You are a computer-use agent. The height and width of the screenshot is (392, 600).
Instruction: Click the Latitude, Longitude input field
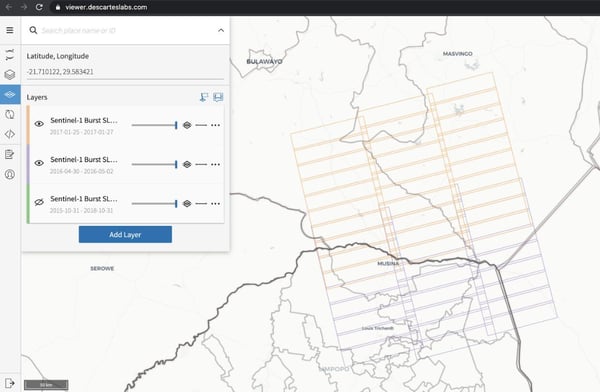click(x=125, y=72)
